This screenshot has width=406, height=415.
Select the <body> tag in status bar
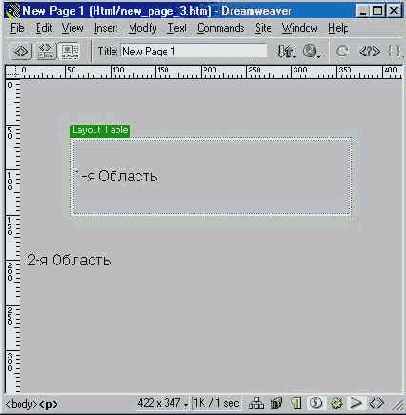click(21, 404)
